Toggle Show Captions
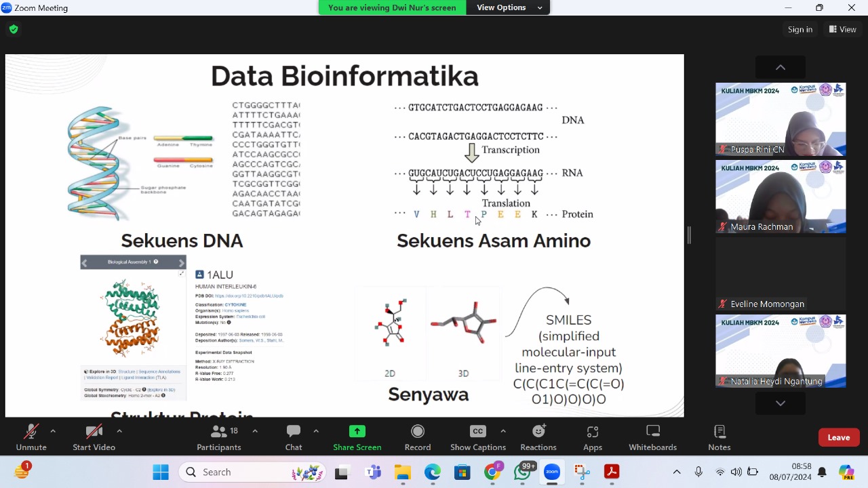 [478, 438]
